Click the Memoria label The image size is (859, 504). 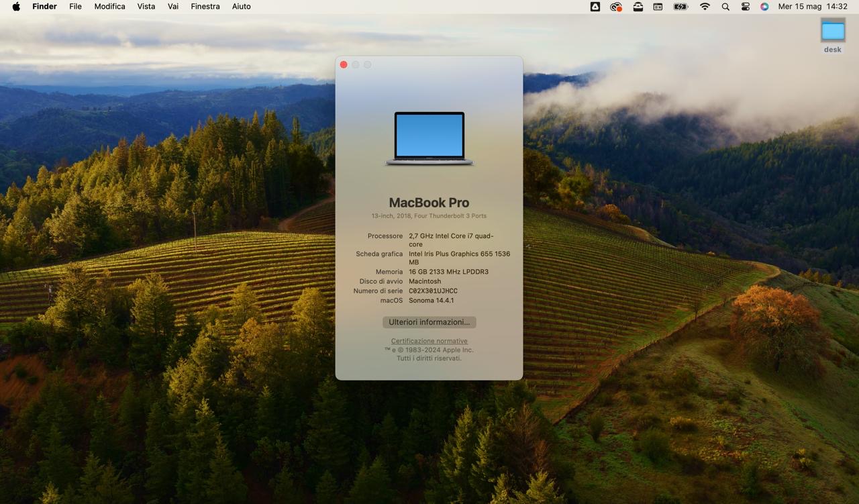pyautogui.click(x=389, y=272)
